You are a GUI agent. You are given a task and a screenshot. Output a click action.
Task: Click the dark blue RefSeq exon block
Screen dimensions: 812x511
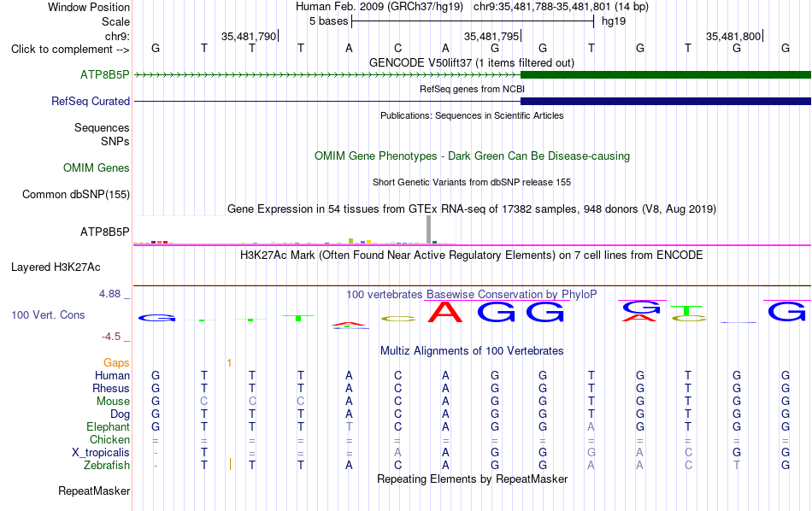[x=666, y=101]
